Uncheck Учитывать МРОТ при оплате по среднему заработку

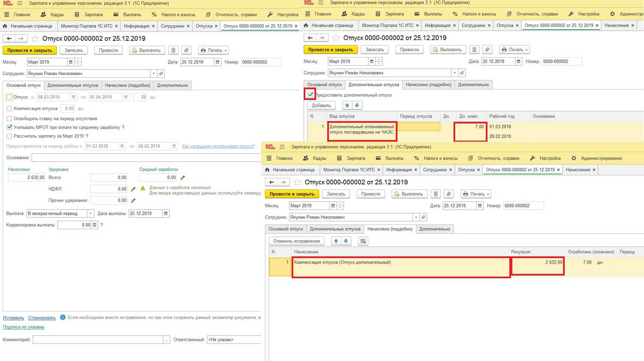click(x=9, y=127)
